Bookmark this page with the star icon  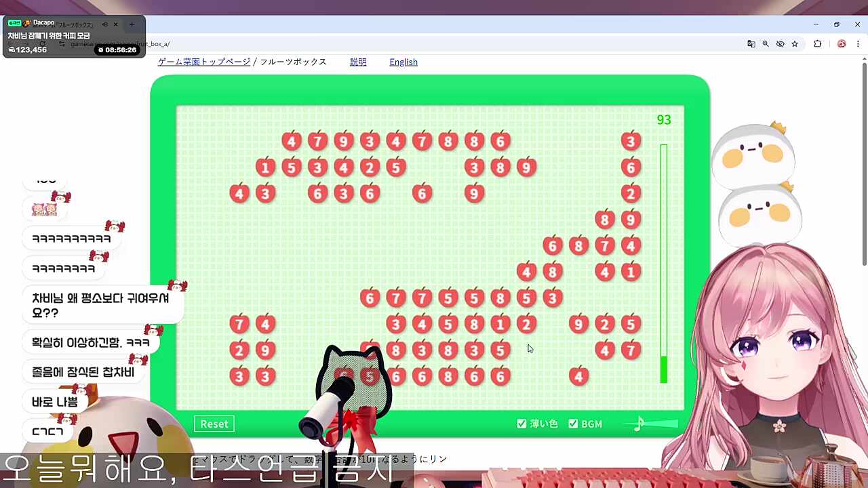pyautogui.click(x=795, y=44)
